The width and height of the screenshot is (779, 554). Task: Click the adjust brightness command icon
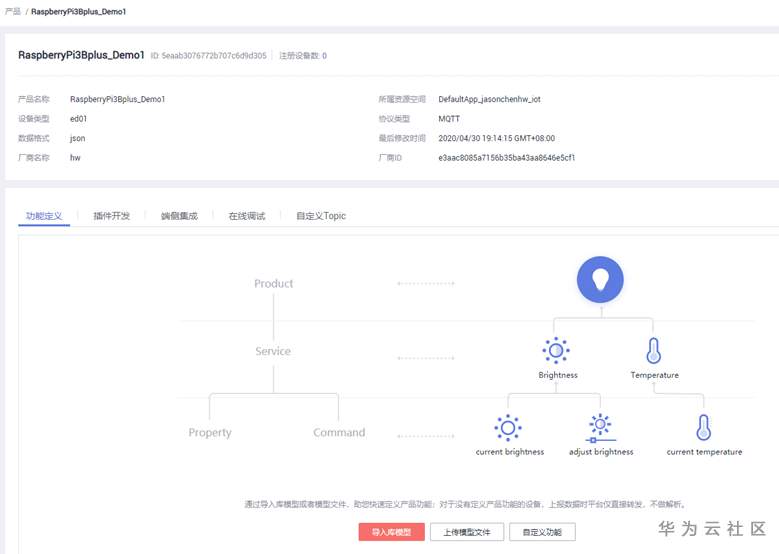(x=600, y=428)
